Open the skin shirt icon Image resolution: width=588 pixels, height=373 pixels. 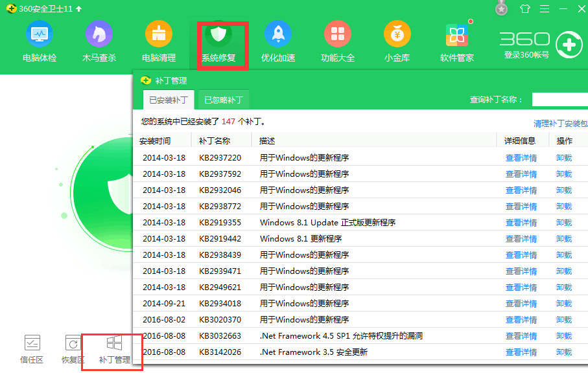point(525,8)
